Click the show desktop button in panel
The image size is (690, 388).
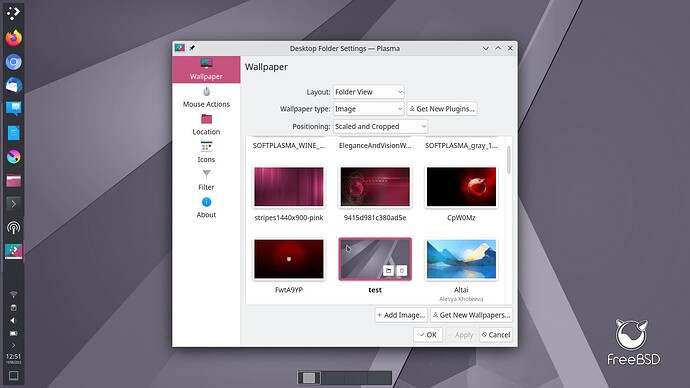point(14,376)
